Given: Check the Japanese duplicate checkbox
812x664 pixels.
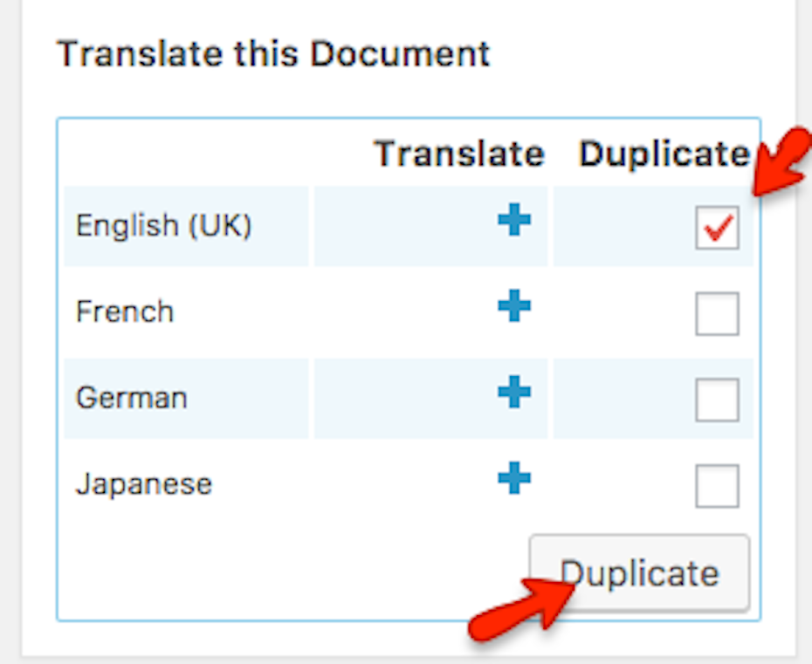Looking at the screenshot, I should [x=717, y=485].
